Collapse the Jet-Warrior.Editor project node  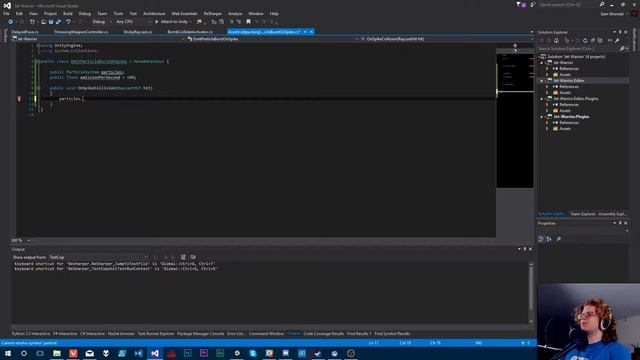[542, 81]
